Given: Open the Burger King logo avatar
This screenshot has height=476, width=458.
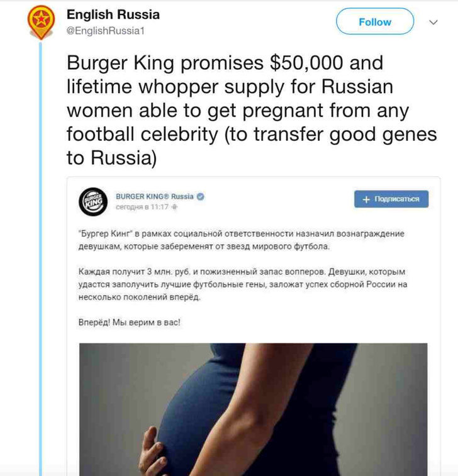Looking at the screenshot, I should 93,202.
